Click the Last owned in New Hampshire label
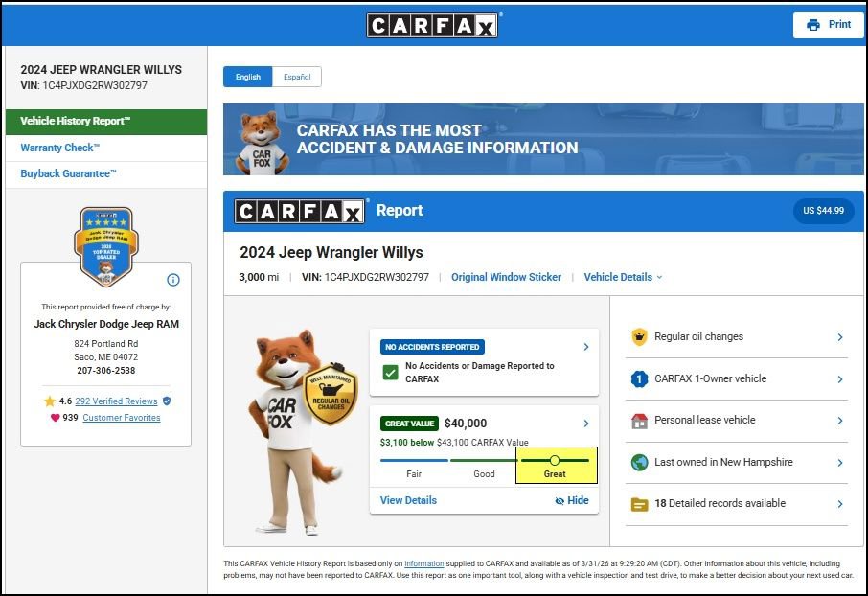Viewport: 868px width, 596px height. (x=723, y=462)
